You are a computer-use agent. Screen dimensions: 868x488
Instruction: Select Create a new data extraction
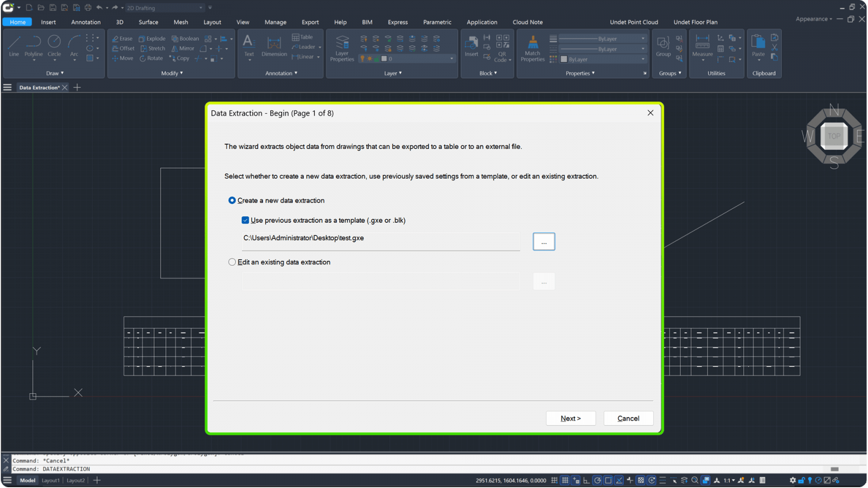click(232, 201)
